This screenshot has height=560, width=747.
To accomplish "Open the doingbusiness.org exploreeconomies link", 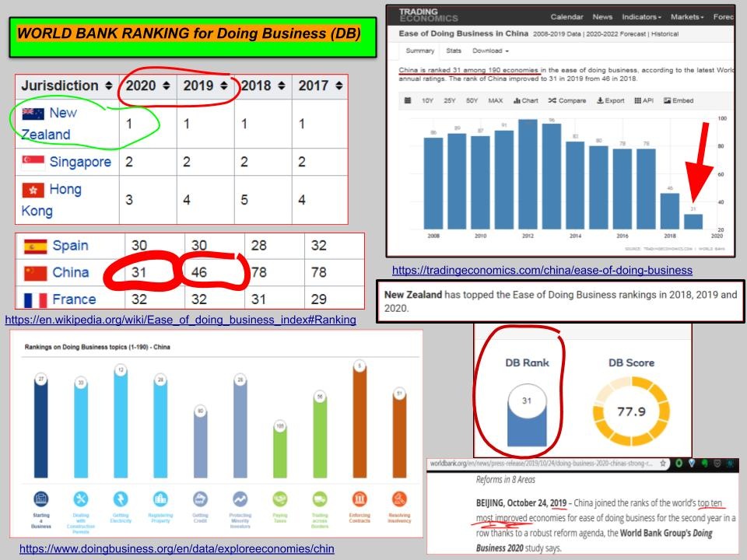I will click(x=177, y=548).
